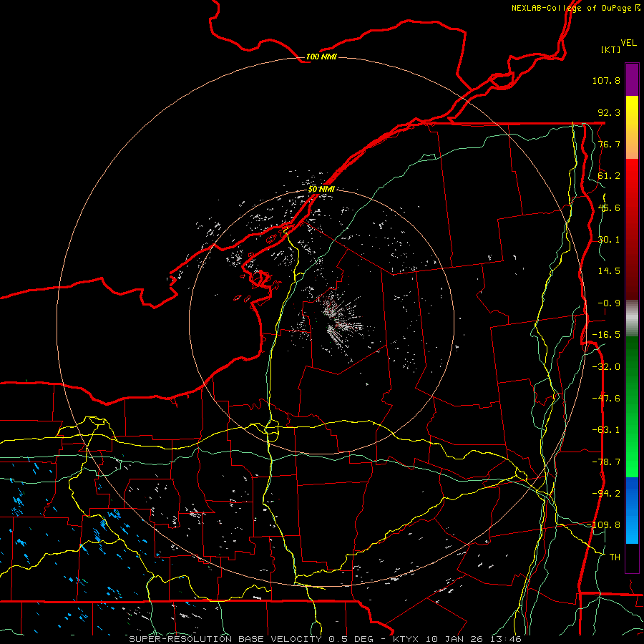Screen dimensions: 644x644
Task: Pick the purple segment of the color bar
Action: pyautogui.click(x=632, y=79)
